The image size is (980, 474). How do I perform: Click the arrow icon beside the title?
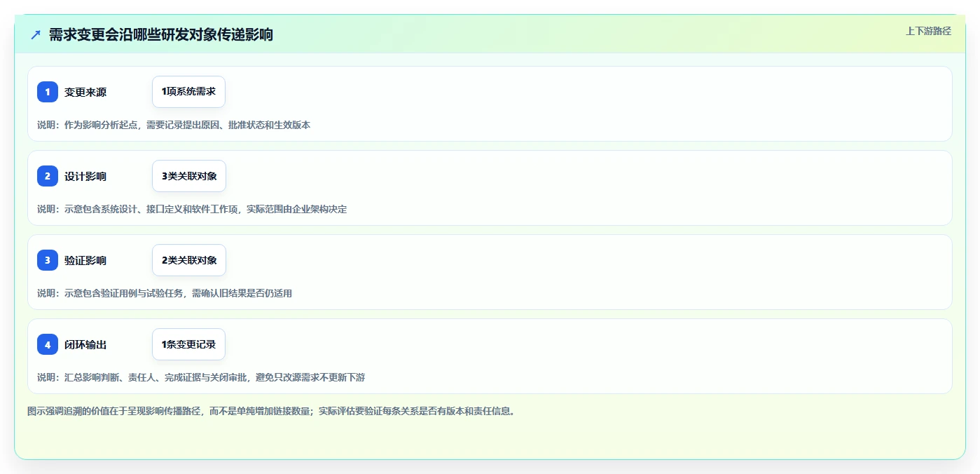click(36, 34)
